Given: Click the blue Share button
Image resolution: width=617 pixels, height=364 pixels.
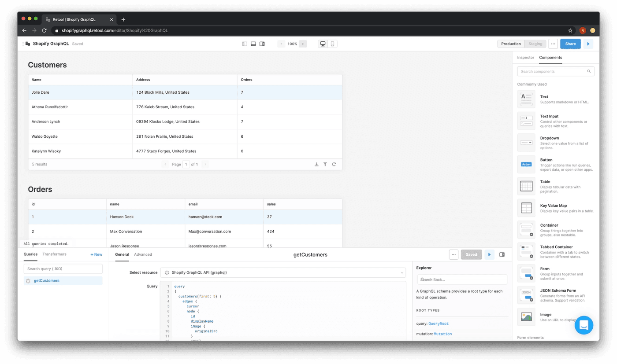Looking at the screenshot, I should (570, 44).
